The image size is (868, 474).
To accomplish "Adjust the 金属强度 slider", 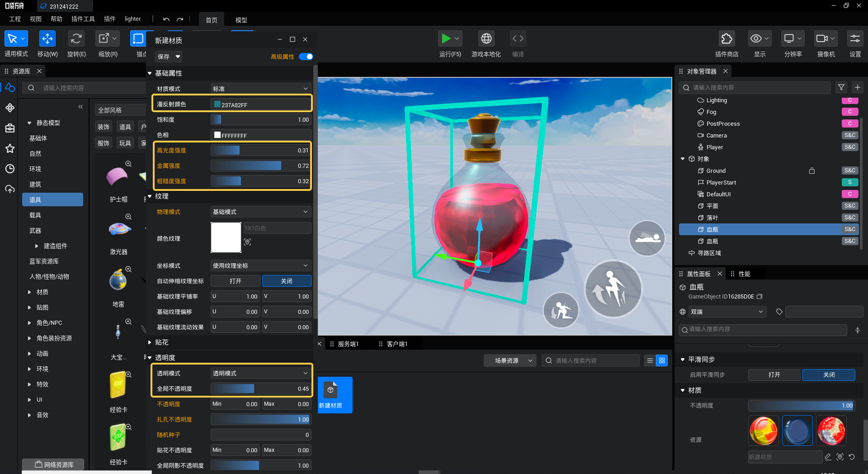I will (261, 166).
